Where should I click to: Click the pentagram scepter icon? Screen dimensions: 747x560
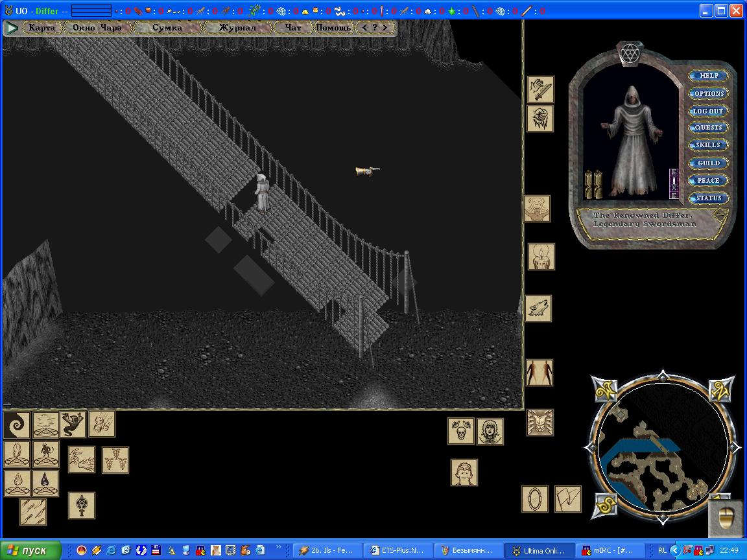(x=82, y=506)
